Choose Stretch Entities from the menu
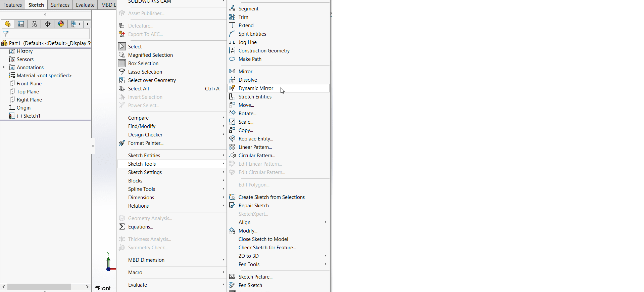Viewport: 644px width, 292px height. click(x=255, y=97)
